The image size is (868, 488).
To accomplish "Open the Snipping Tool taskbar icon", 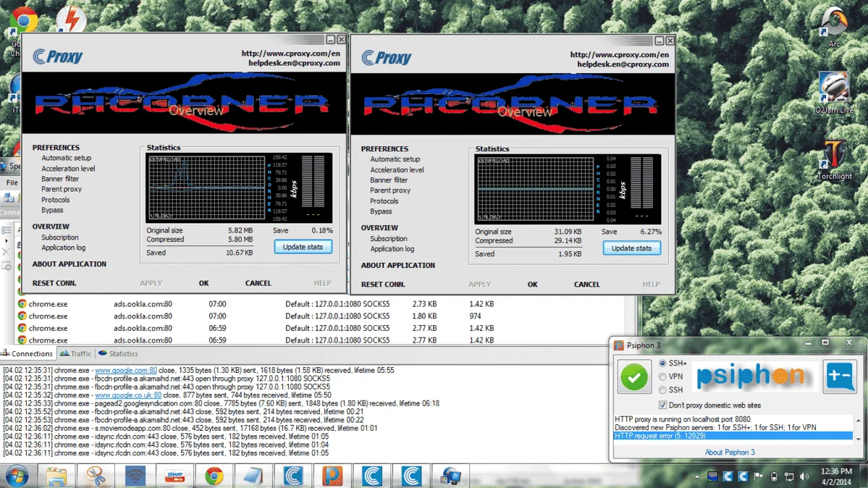I will tap(96, 476).
